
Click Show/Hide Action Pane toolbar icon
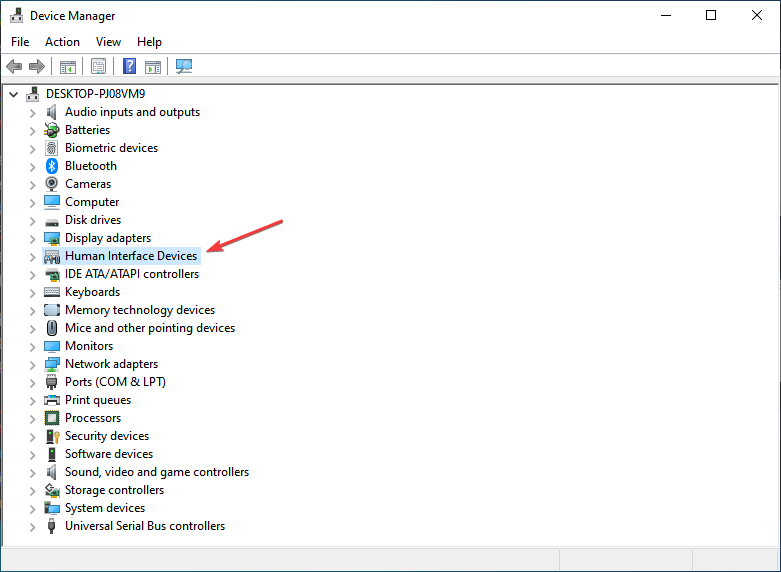(153, 66)
